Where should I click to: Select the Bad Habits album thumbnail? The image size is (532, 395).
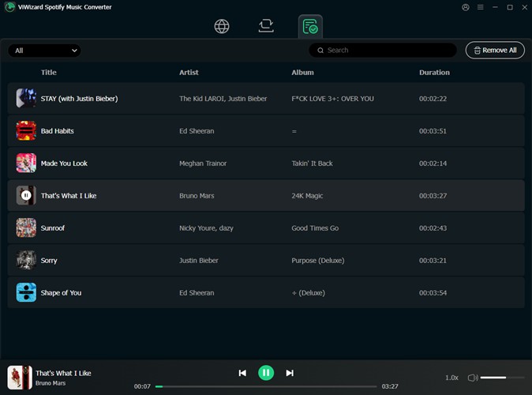tap(26, 130)
